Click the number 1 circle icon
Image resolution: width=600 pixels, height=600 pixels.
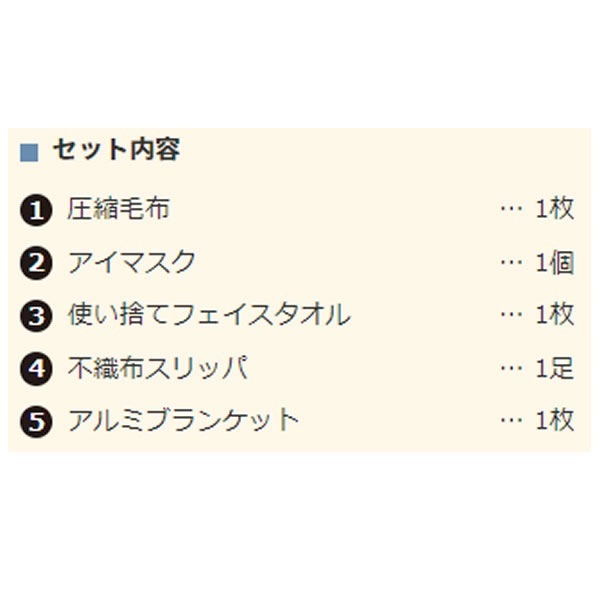coord(35,210)
